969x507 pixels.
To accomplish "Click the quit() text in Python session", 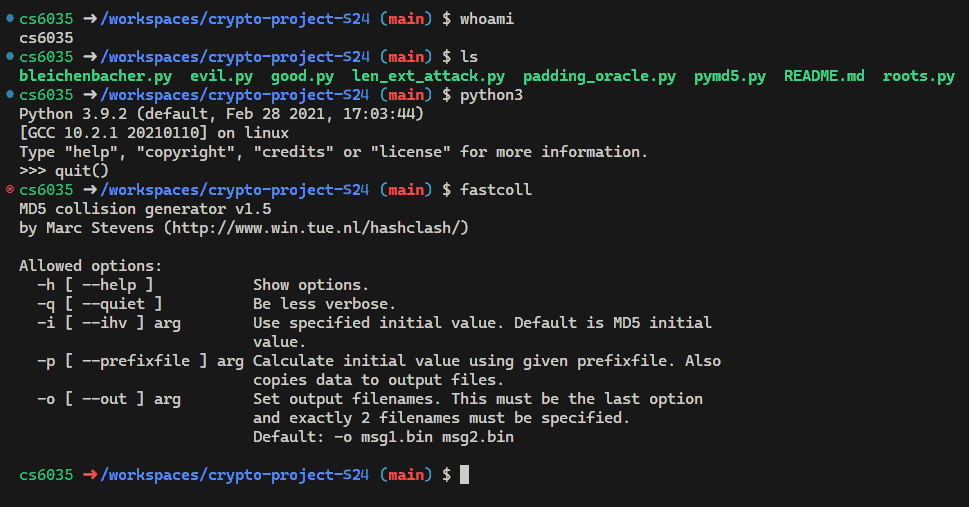I will click(x=82, y=171).
